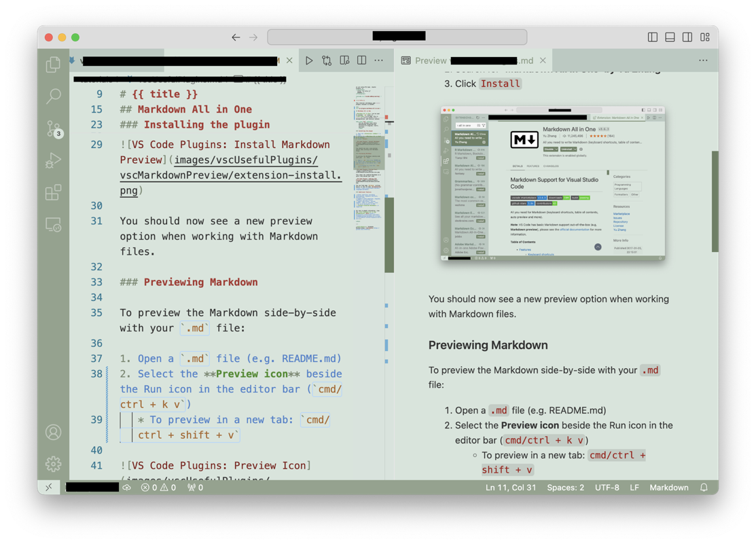
Task: Follow the images/vscUsefulPlugins link on line 29
Action: (x=230, y=175)
